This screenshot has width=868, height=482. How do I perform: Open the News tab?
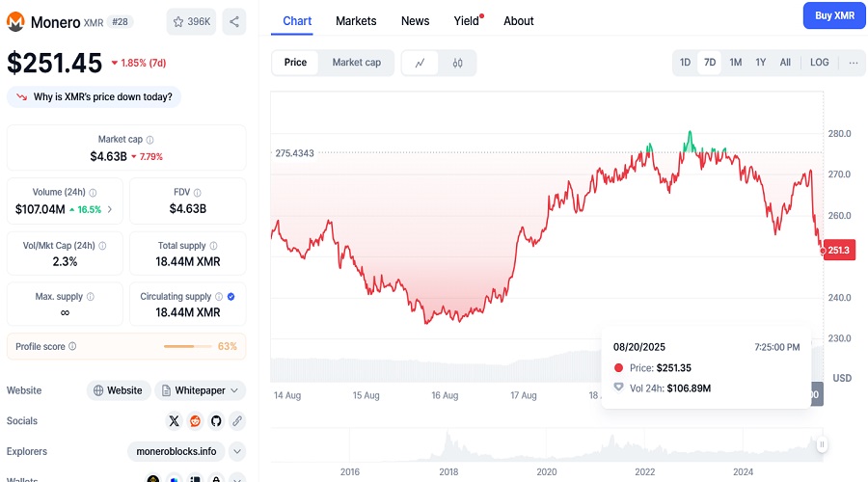click(x=415, y=21)
